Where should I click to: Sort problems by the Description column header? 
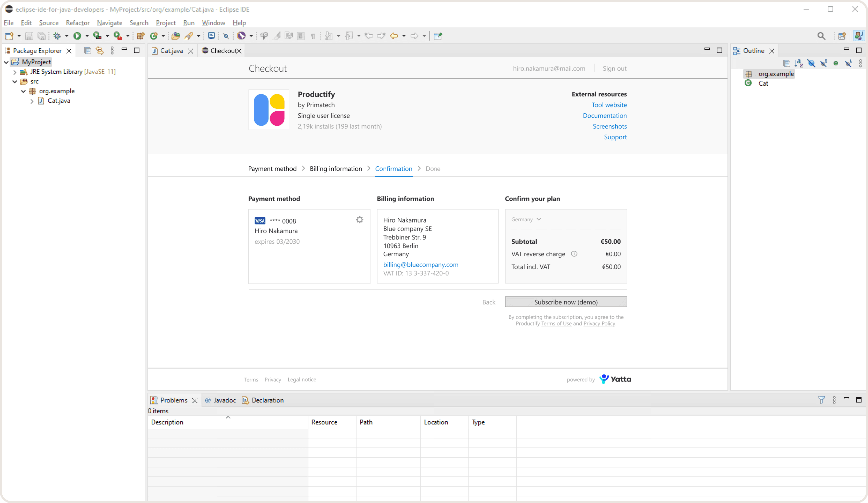coord(167,422)
